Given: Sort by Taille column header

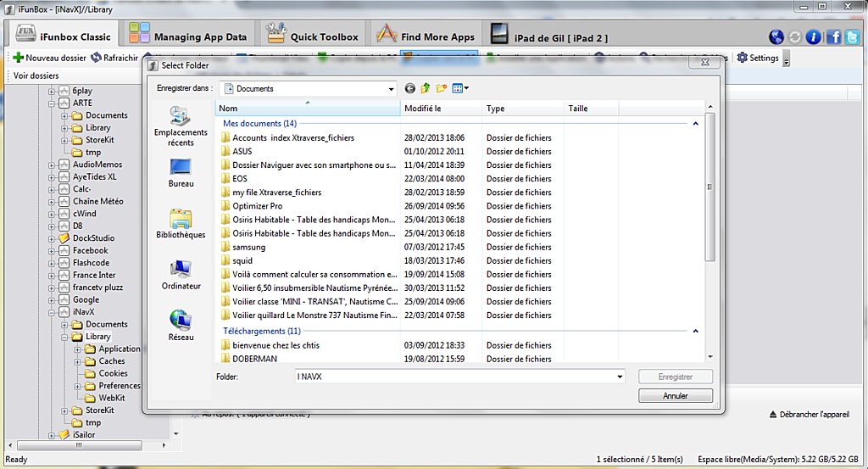Looking at the screenshot, I should (591, 109).
